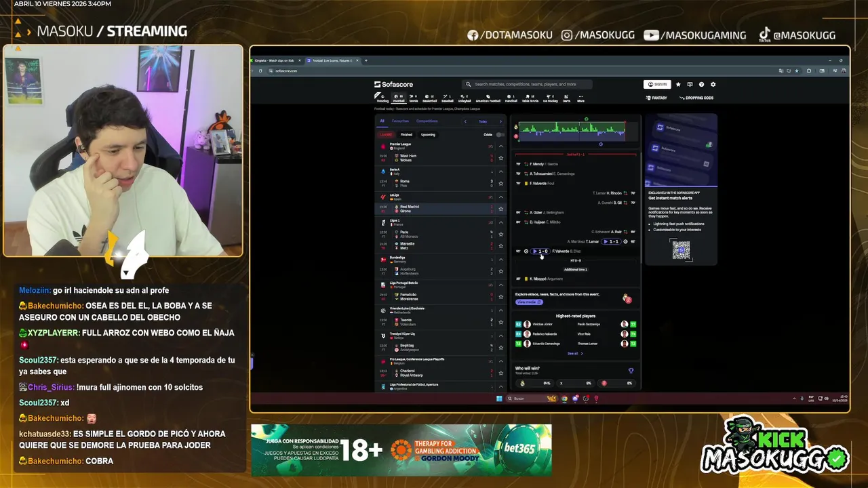
Task: Collapse the Ligue 1 section
Action: 501,222
